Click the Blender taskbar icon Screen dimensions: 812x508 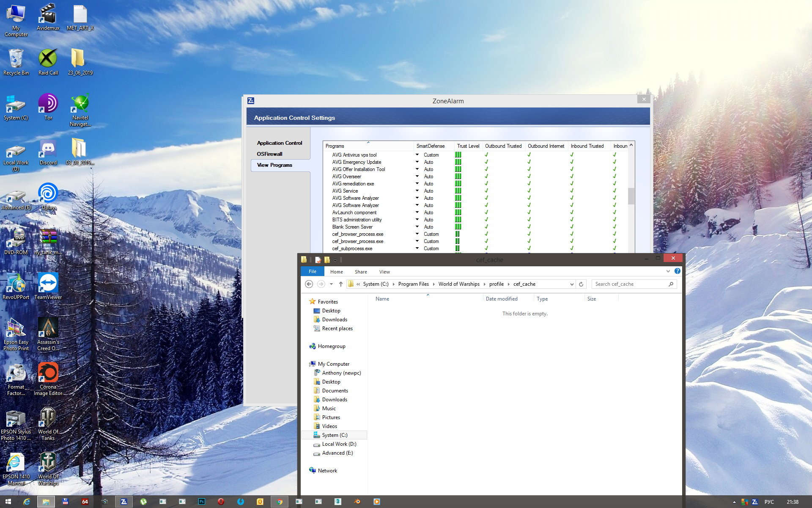tap(357, 502)
